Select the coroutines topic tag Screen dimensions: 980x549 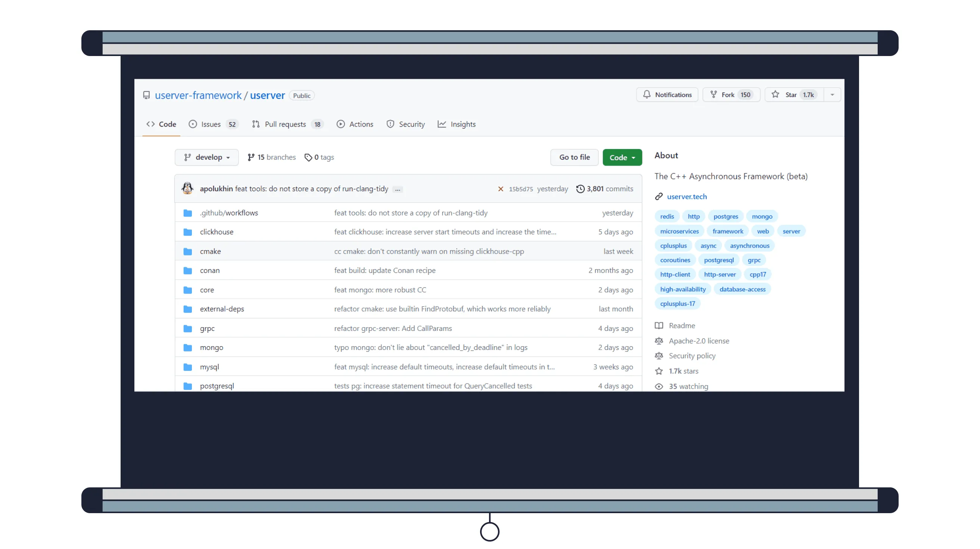coord(675,260)
